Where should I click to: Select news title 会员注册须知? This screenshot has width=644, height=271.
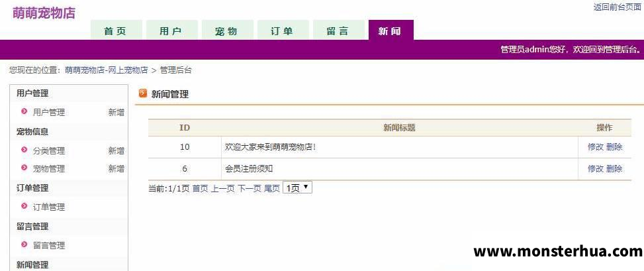[249, 168]
